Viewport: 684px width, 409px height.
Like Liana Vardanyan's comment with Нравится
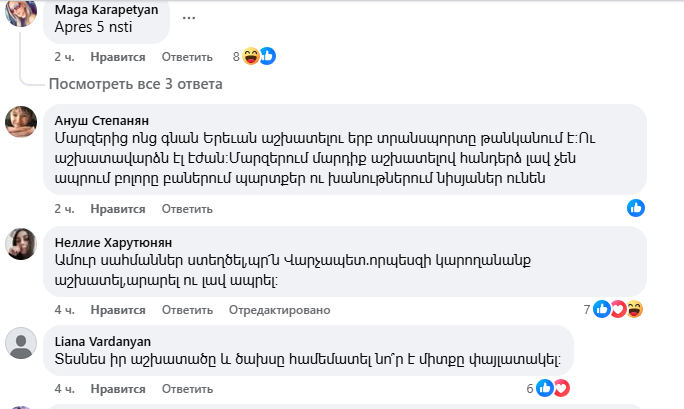(118, 388)
